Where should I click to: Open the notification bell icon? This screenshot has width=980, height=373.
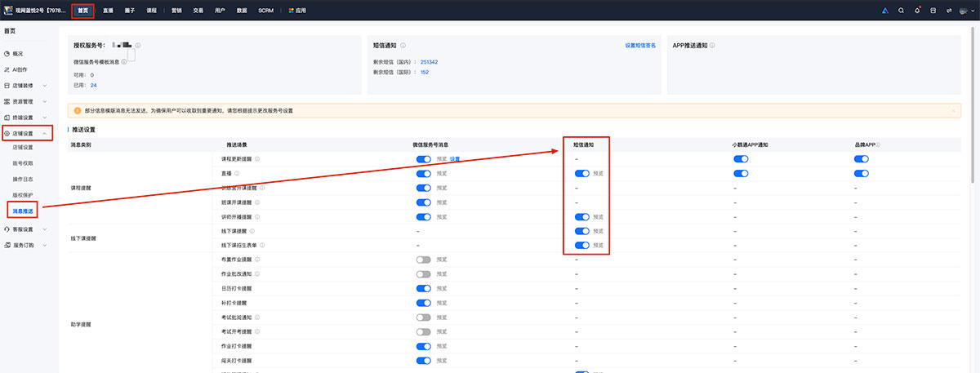click(917, 11)
